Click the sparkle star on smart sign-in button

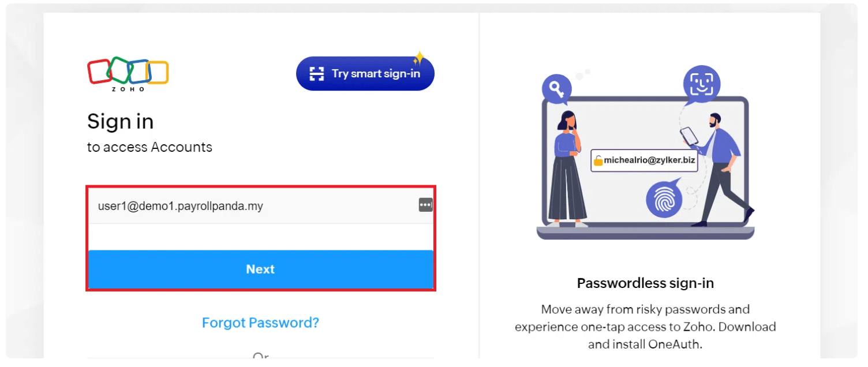419,58
